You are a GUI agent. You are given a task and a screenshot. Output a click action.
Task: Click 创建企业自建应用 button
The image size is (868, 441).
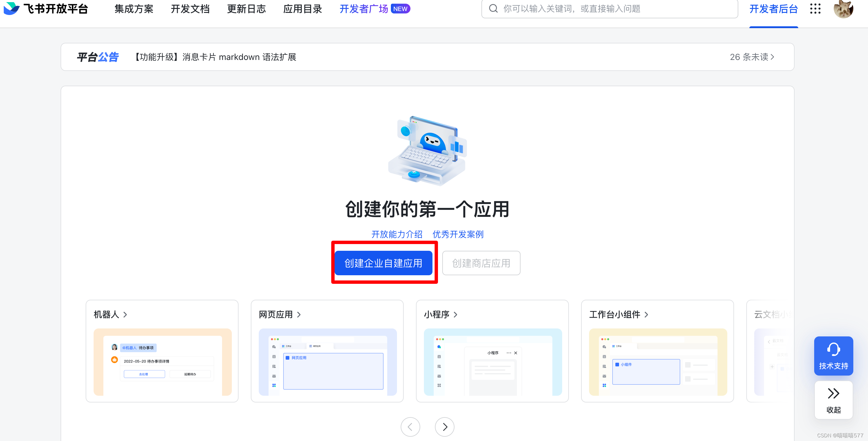coord(383,263)
